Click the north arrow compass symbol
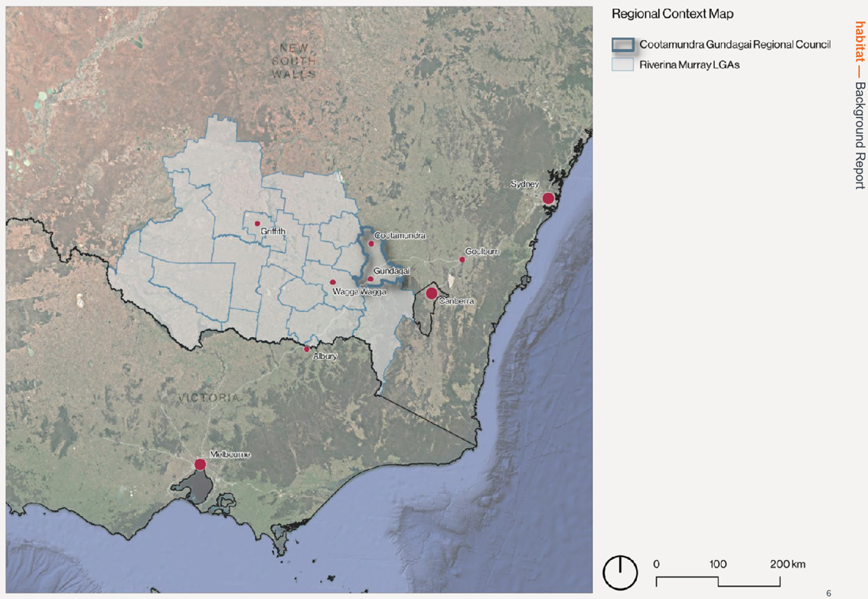 620,572
